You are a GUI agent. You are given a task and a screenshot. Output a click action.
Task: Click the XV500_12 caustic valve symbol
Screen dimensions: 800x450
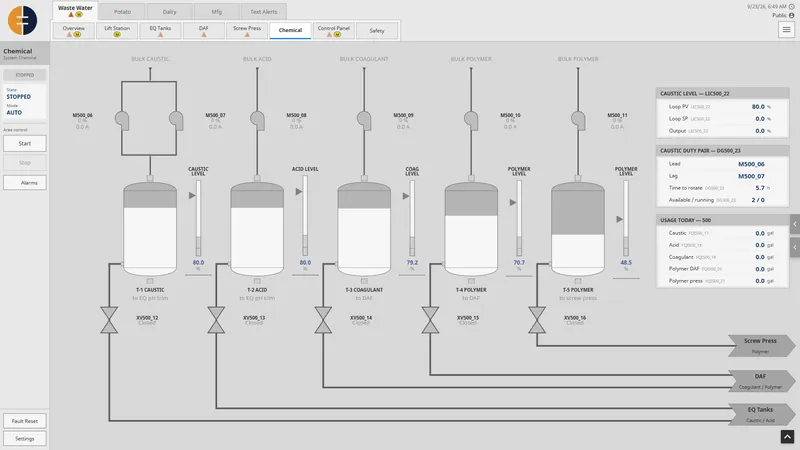click(109, 320)
